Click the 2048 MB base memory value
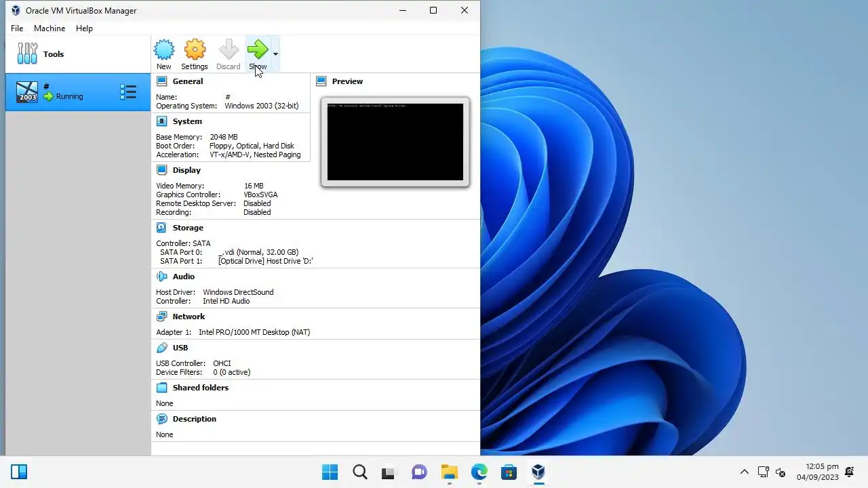Image resolution: width=868 pixels, height=488 pixels. [224, 137]
